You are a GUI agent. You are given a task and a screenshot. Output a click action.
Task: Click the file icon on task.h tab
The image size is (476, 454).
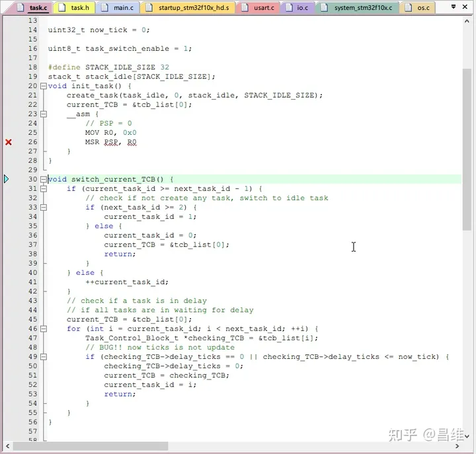pyautogui.click(x=62, y=7)
